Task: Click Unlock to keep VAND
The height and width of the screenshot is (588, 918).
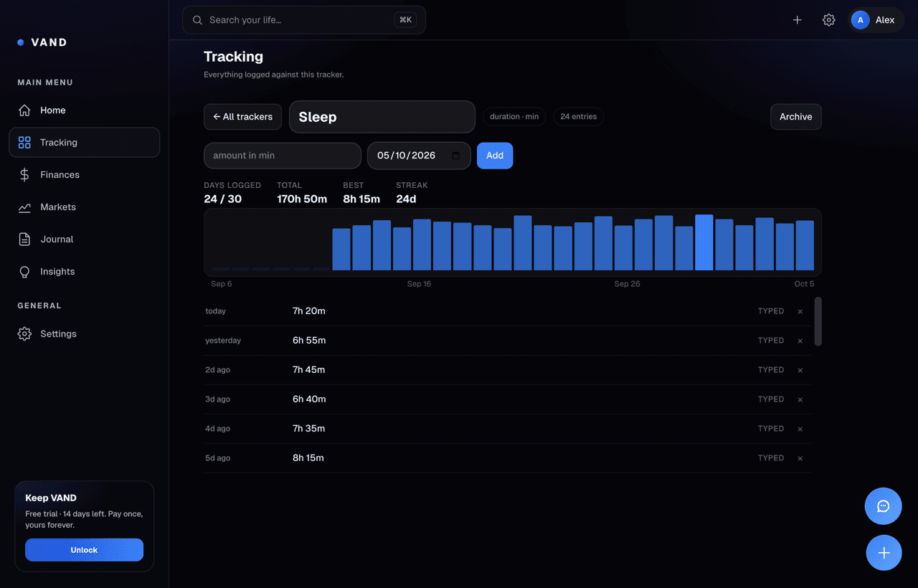Action: tap(84, 550)
